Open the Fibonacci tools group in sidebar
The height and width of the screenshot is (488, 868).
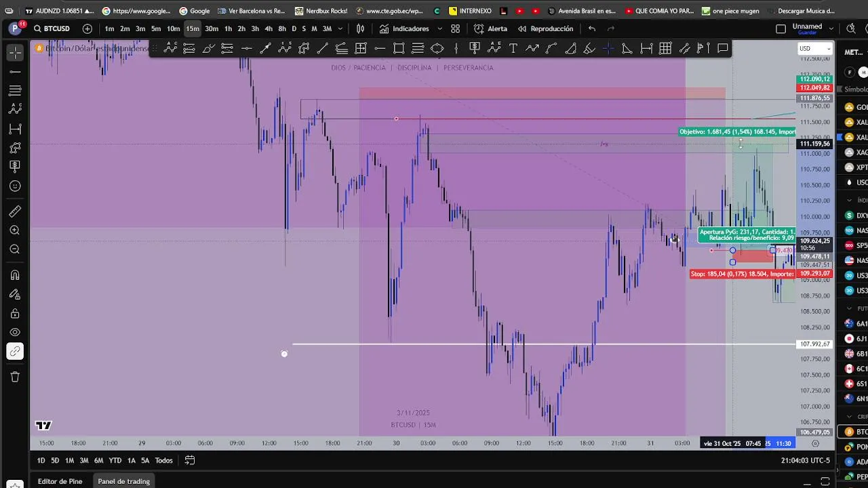coord(15,90)
